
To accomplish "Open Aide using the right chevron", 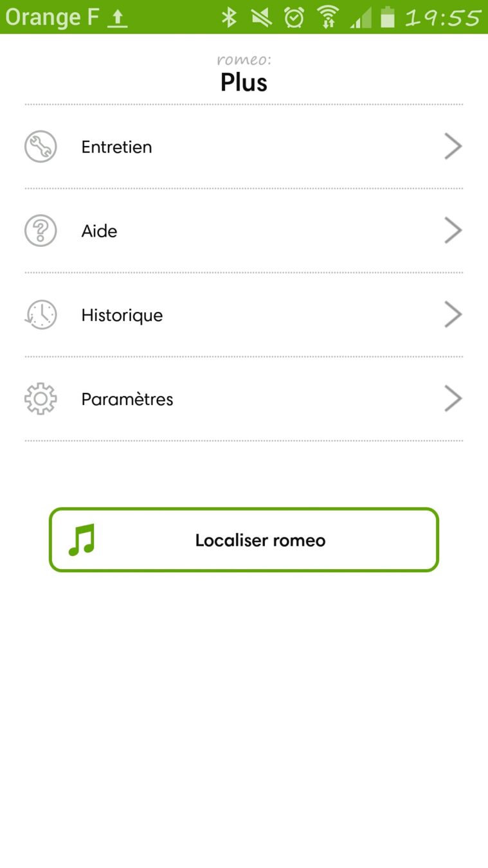I will click(453, 231).
